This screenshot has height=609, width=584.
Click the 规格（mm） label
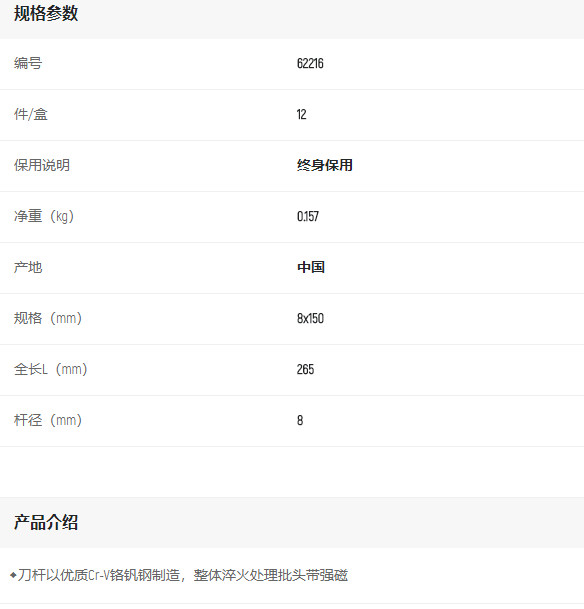pos(48,318)
